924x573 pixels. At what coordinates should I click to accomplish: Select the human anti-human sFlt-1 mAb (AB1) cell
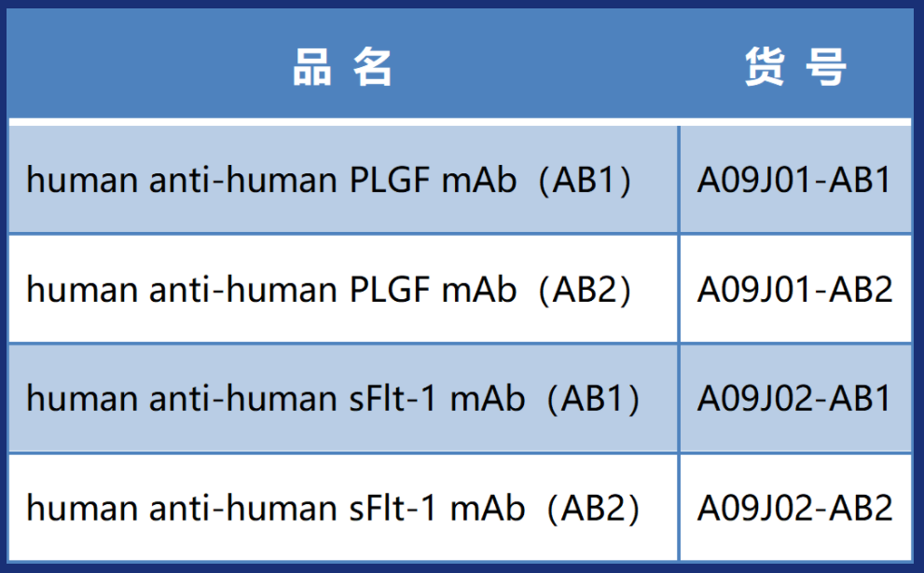[333, 399]
